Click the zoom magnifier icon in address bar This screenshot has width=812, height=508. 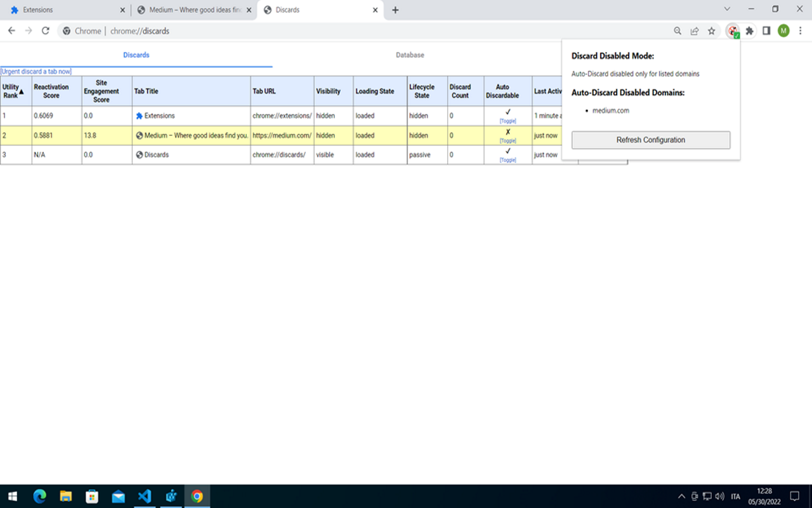tap(678, 30)
